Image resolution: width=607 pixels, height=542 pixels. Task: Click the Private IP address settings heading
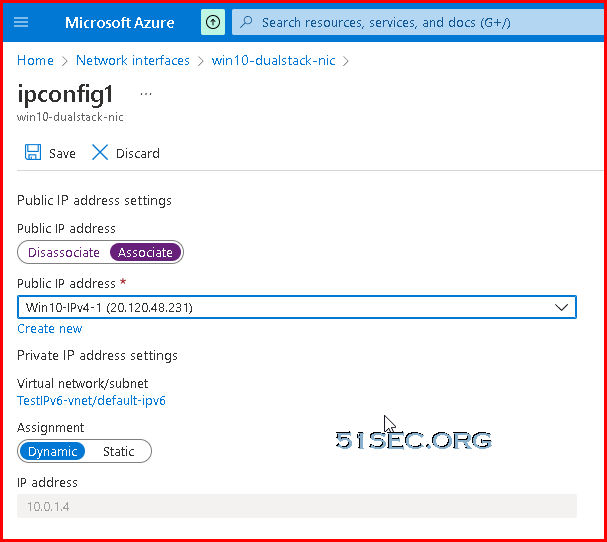coord(97,355)
